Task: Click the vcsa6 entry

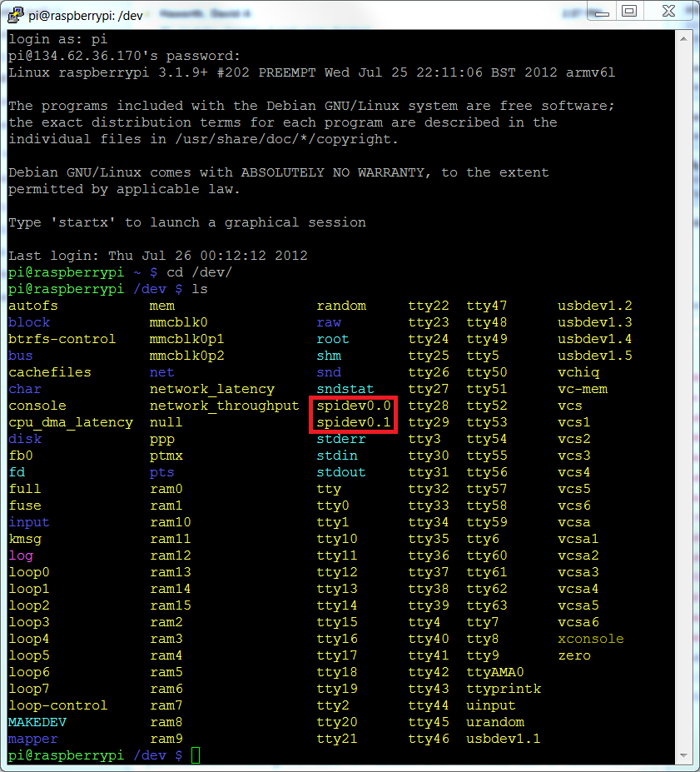Action: coord(578,622)
